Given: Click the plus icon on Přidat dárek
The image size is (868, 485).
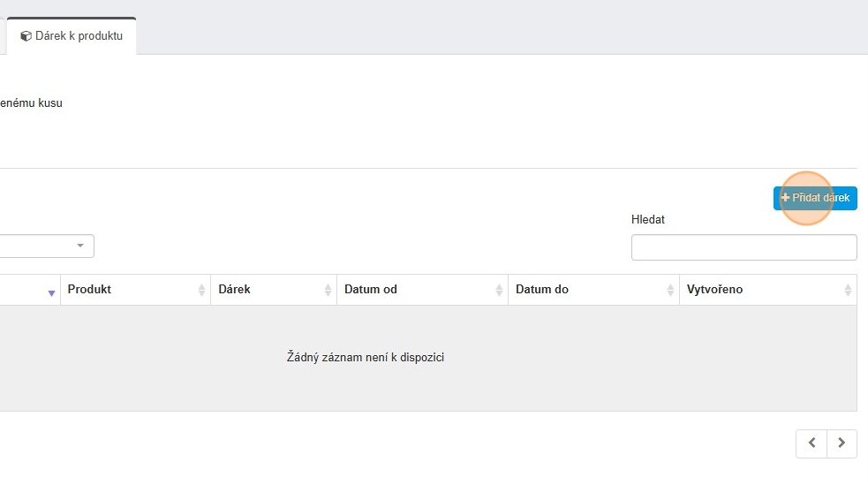Looking at the screenshot, I should tap(786, 198).
